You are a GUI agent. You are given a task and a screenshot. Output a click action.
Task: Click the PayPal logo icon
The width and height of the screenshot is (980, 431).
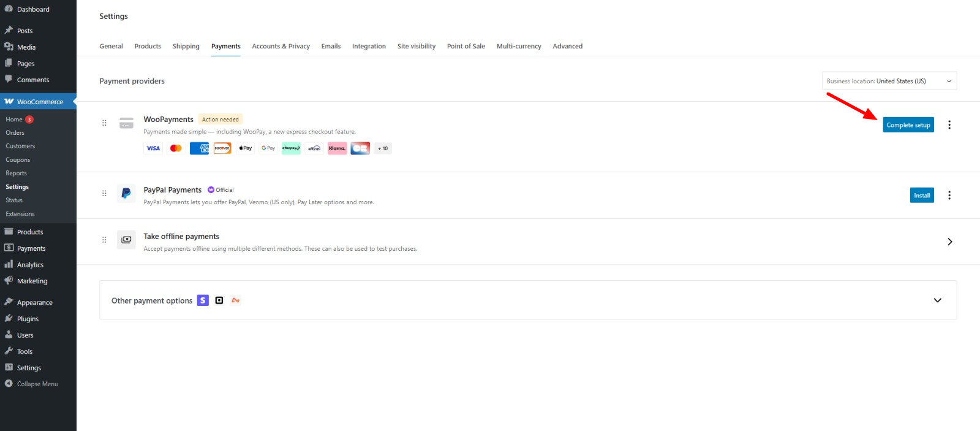coord(126,193)
